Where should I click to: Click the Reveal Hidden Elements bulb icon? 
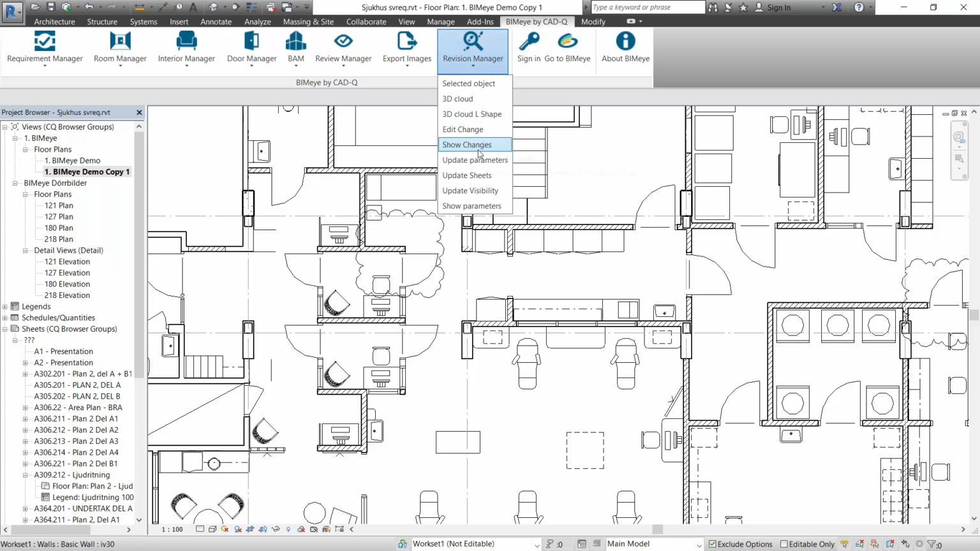click(288, 529)
